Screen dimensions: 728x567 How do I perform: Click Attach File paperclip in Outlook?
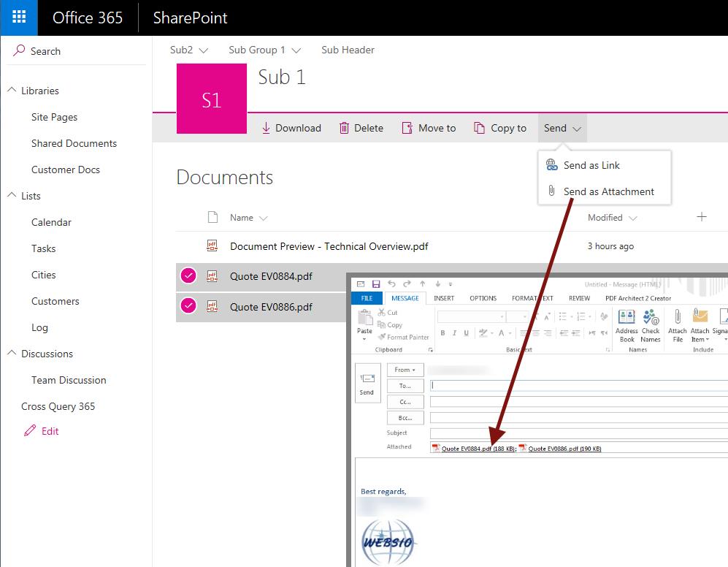tap(678, 327)
